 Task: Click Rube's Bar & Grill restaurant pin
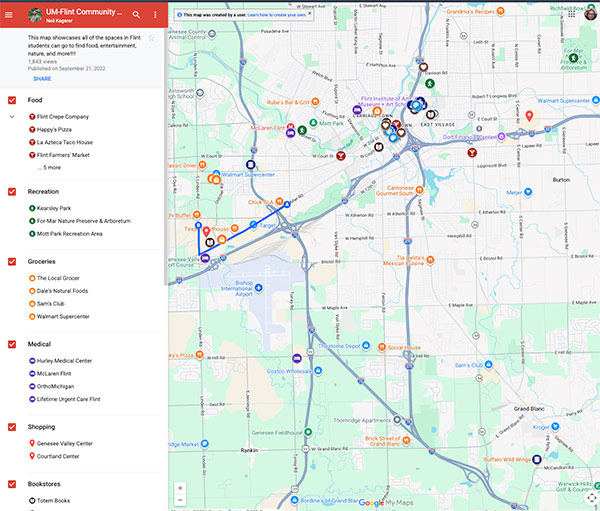click(315, 101)
